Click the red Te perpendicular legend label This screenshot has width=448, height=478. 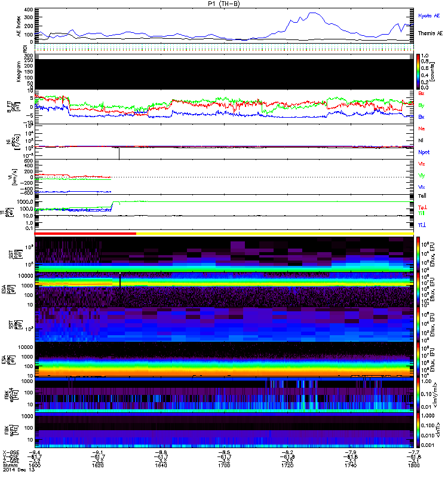click(422, 207)
